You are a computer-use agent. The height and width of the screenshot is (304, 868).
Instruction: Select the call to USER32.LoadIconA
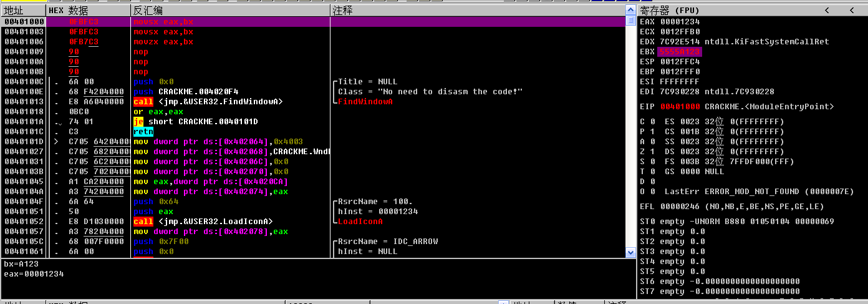click(203, 222)
